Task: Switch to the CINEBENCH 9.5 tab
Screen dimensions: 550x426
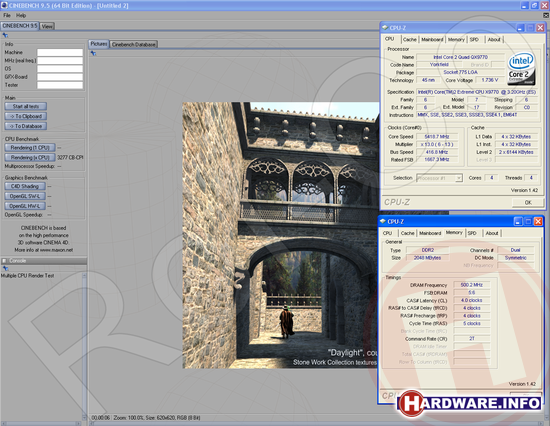Action: pyautogui.click(x=20, y=26)
